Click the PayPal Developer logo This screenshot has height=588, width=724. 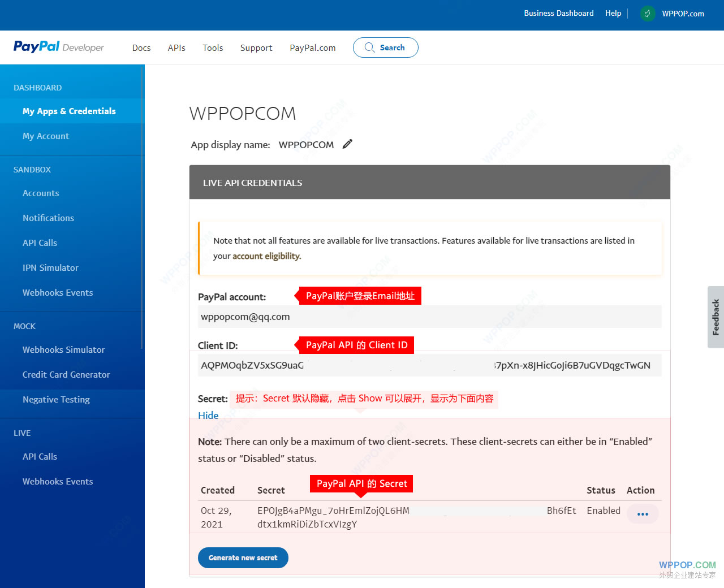click(x=59, y=47)
